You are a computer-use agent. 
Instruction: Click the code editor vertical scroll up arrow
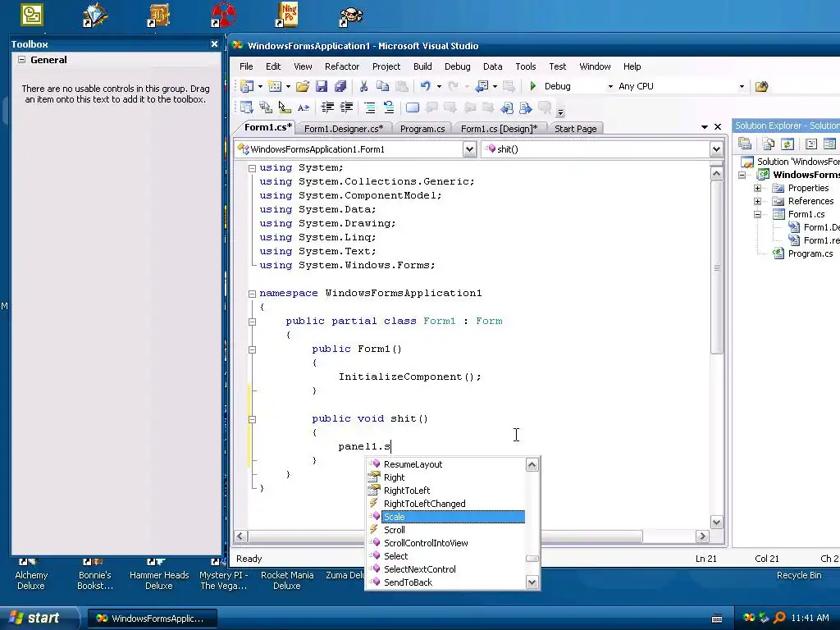[716, 173]
